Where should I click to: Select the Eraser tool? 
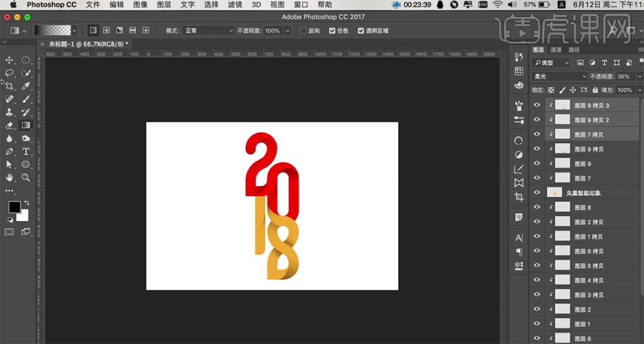10,125
